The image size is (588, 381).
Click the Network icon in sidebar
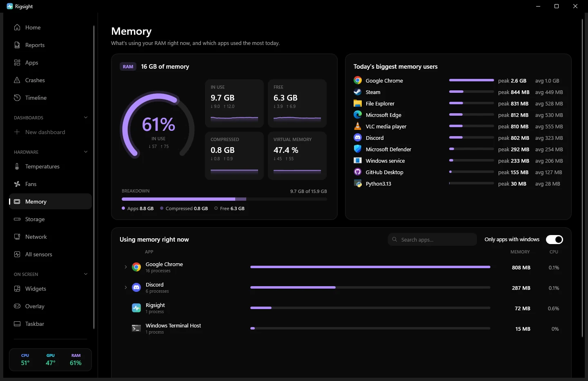click(x=17, y=237)
